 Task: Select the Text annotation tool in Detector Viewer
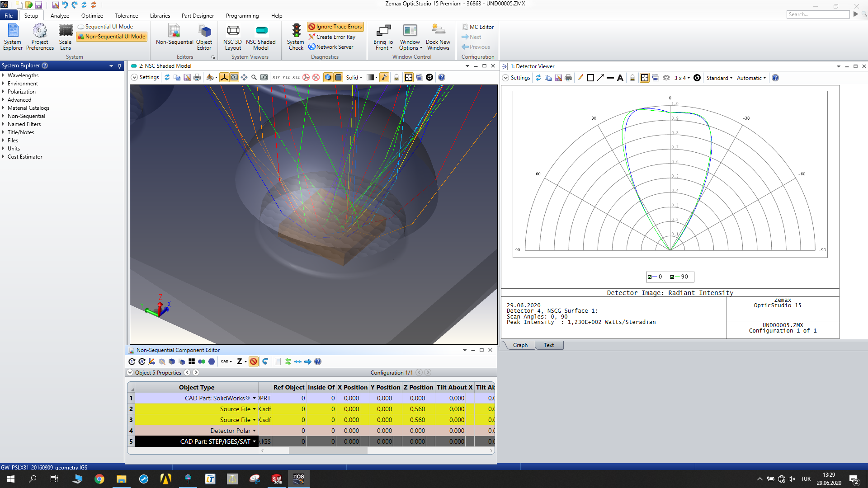click(x=620, y=78)
